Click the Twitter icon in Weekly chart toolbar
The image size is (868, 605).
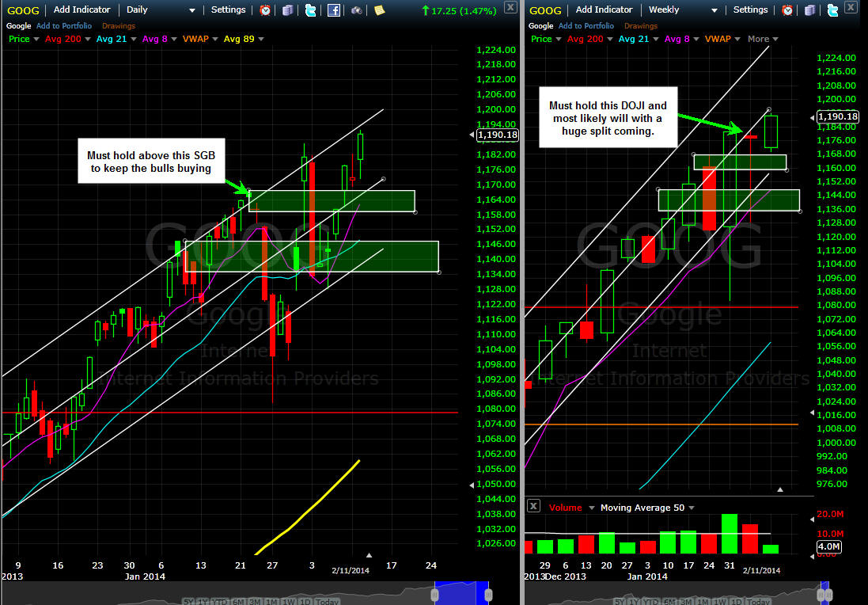832,10
